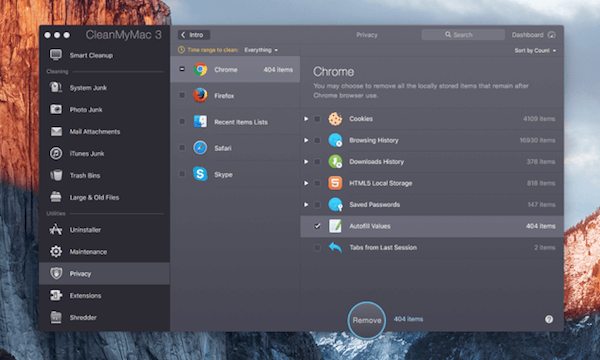Expand the Cookies disclosure triangle
The height and width of the screenshot is (360, 600).
(306, 119)
